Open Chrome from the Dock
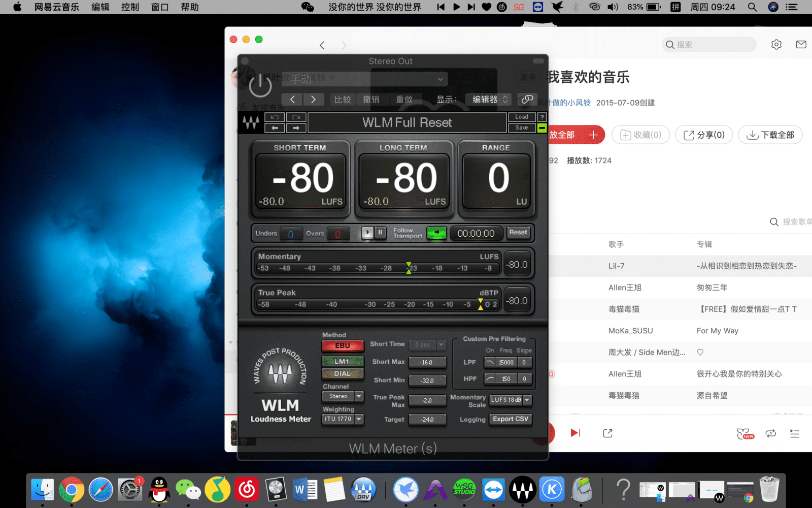The image size is (812, 508). tap(72, 490)
